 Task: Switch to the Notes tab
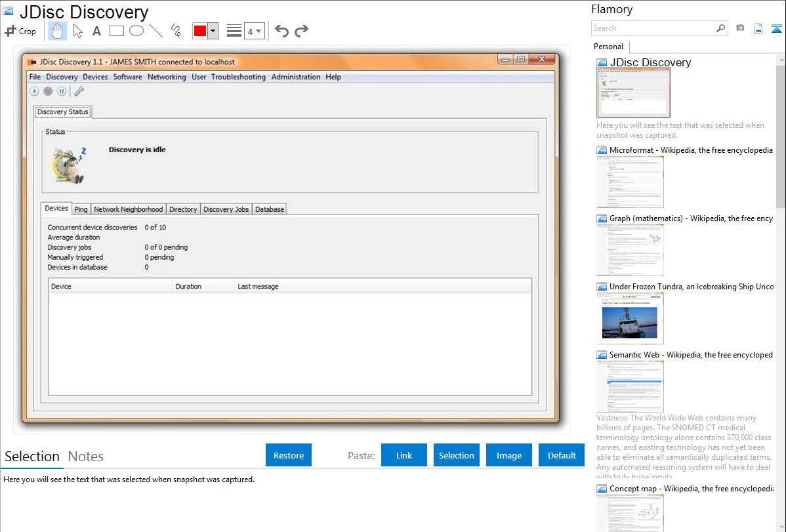[x=86, y=457]
